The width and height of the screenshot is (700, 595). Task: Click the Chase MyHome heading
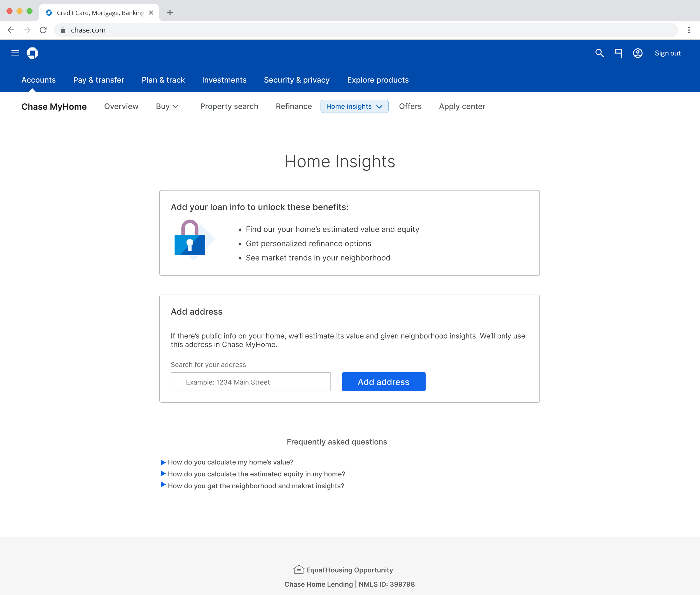(x=54, y=107)
